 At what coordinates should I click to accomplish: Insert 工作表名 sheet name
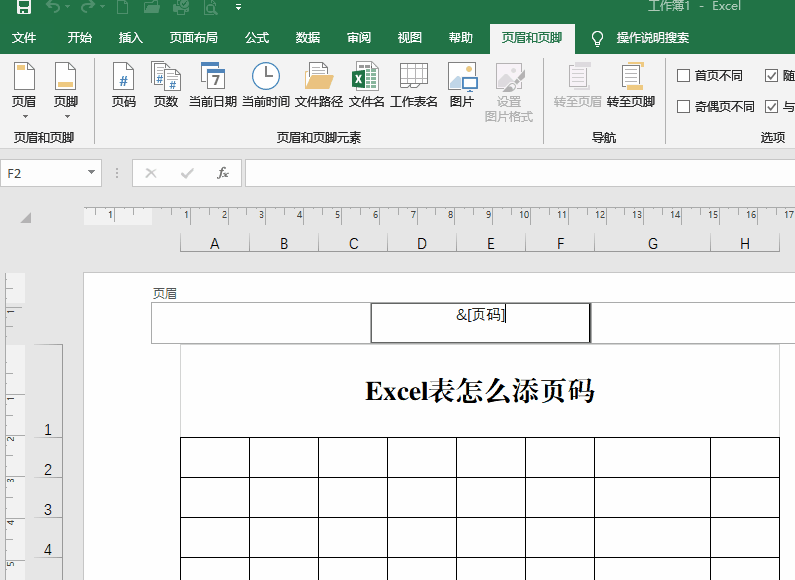click(x=414, y=85)
